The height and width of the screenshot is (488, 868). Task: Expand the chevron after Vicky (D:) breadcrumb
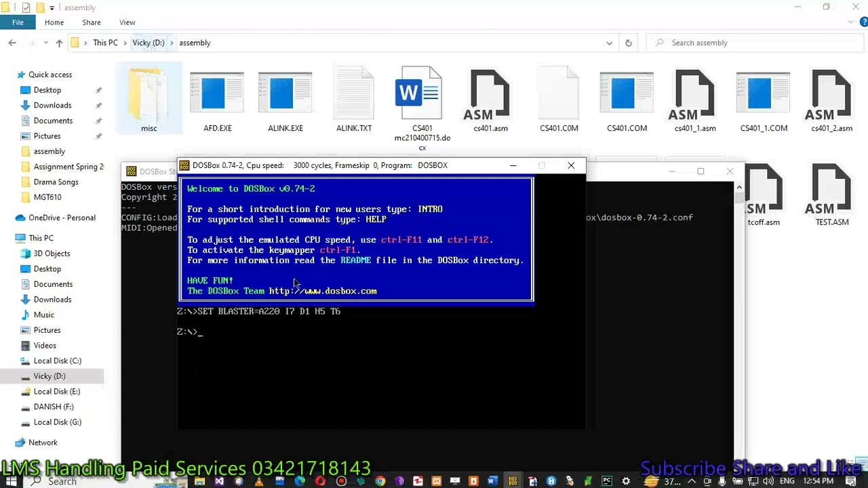pos(172,43)
